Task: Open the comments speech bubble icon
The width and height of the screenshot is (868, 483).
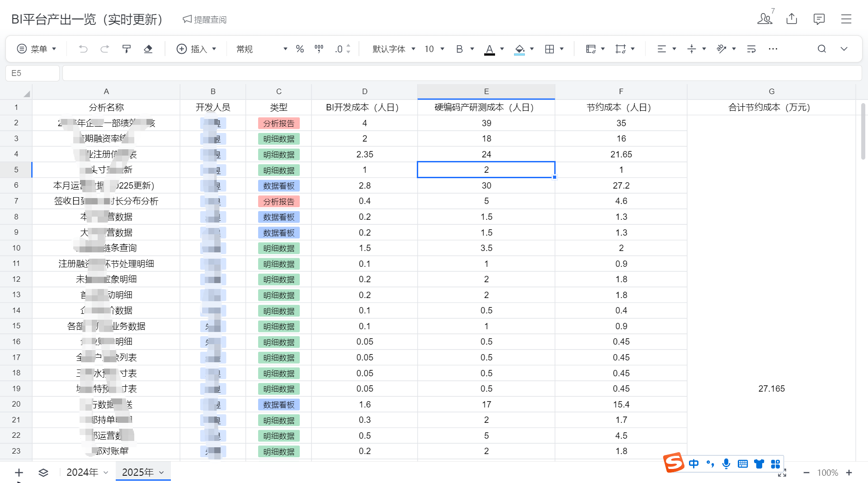Action: [819, 19]
